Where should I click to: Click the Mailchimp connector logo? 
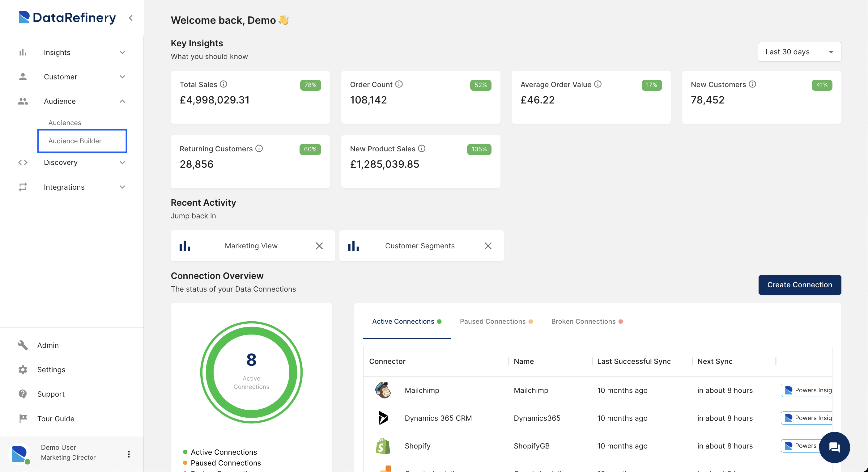(x=383, y=390)
